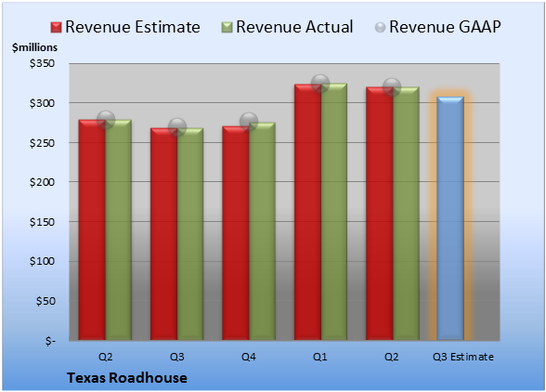The image size is (546, 392).
Task: Click the '$350' y-axis value
Action: pos(42,63)
